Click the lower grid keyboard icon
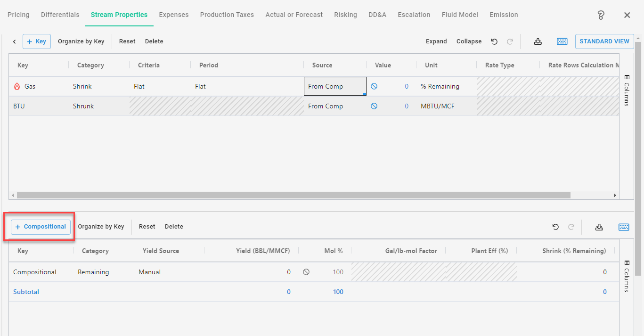Image resolution: width=644 pixels, height=336 pixels. tap(624, 227)
